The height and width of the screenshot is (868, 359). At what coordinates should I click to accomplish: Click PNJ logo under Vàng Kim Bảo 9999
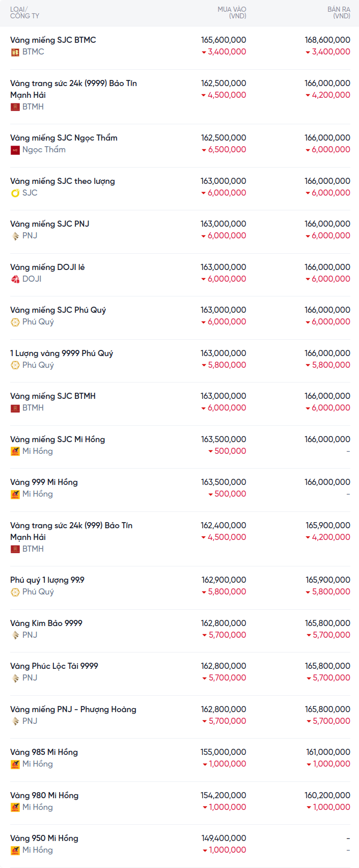pos(15,635)
